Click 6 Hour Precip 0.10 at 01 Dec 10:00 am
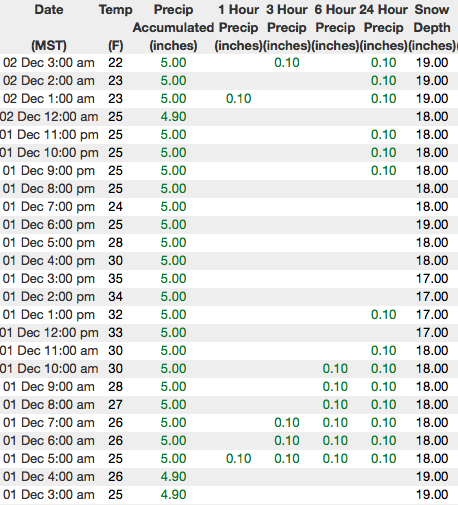This screenshot has height=505, width=458. pos(335,369)
